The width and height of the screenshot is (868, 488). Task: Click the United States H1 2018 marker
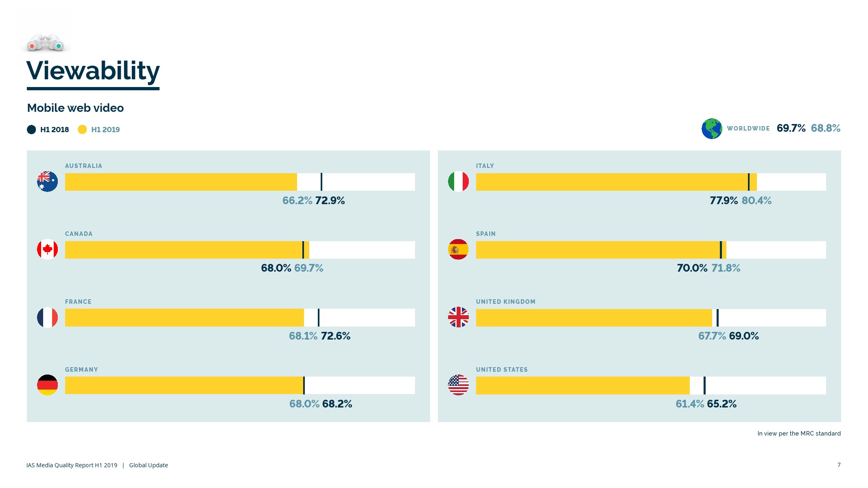pos(704,385)
